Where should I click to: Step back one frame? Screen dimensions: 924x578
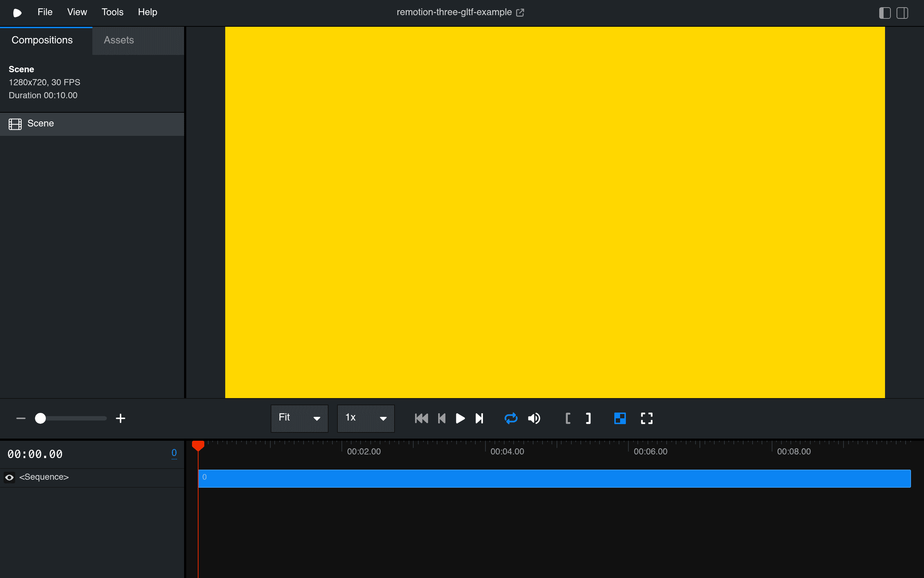(442, 418)
